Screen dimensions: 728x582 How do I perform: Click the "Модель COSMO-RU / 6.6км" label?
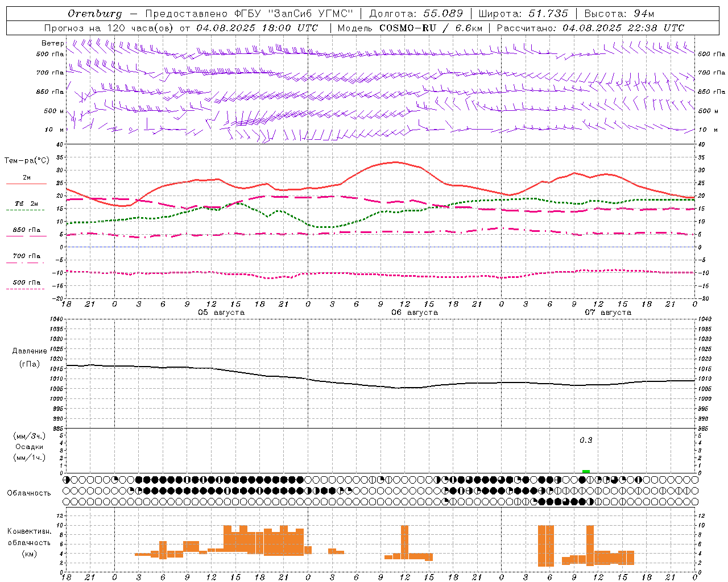[x=410, y=28]
